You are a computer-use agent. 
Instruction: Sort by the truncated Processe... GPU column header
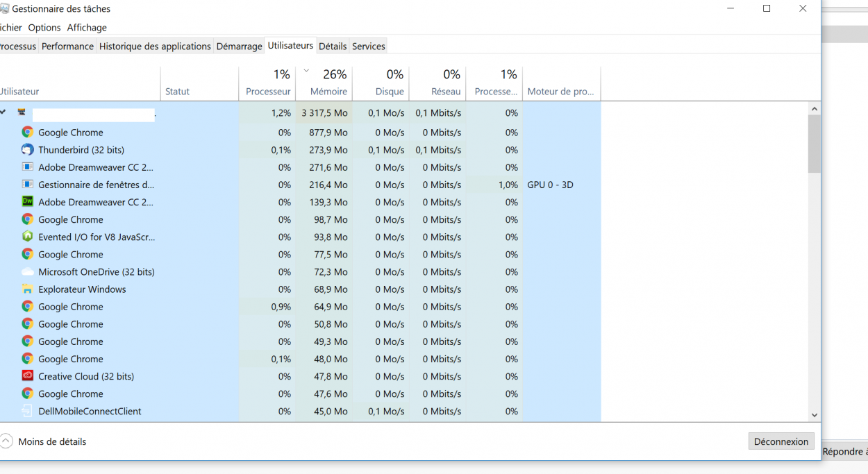tap(494, 84)
